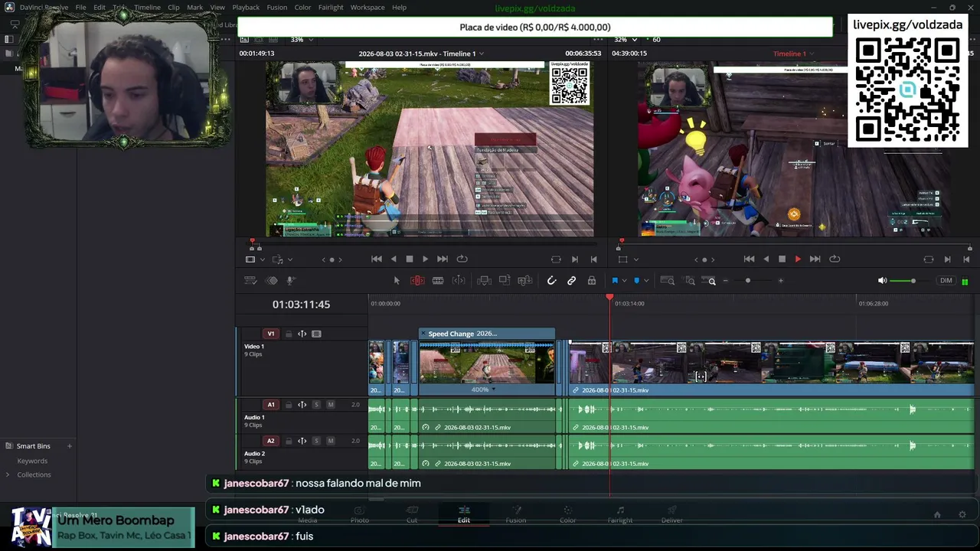Screen dimensions: 980x551
Task: Disable video track V1 filmstrip icon
Action: pos(316,334)
